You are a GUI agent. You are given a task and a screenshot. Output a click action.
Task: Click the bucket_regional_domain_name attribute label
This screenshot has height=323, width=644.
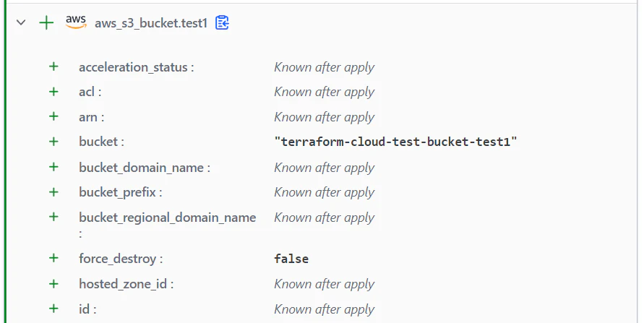[x=167, y=224]
